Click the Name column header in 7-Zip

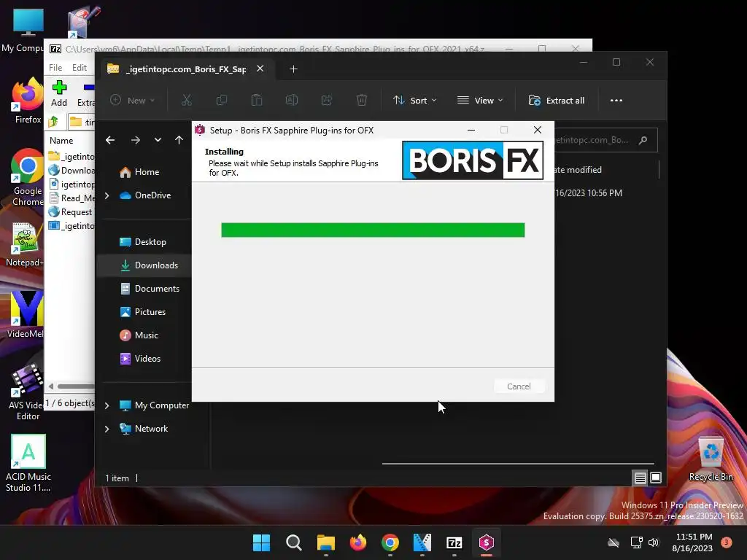(61, 141)
